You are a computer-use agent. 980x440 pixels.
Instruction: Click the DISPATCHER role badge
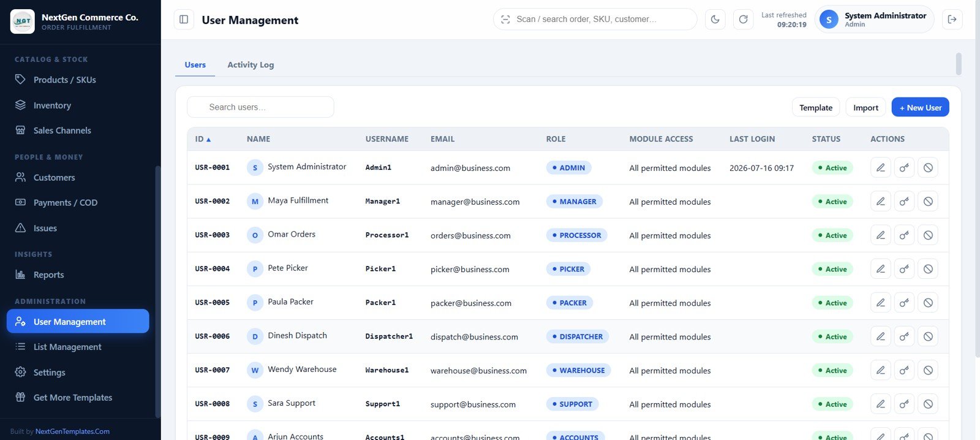[577, 336]
